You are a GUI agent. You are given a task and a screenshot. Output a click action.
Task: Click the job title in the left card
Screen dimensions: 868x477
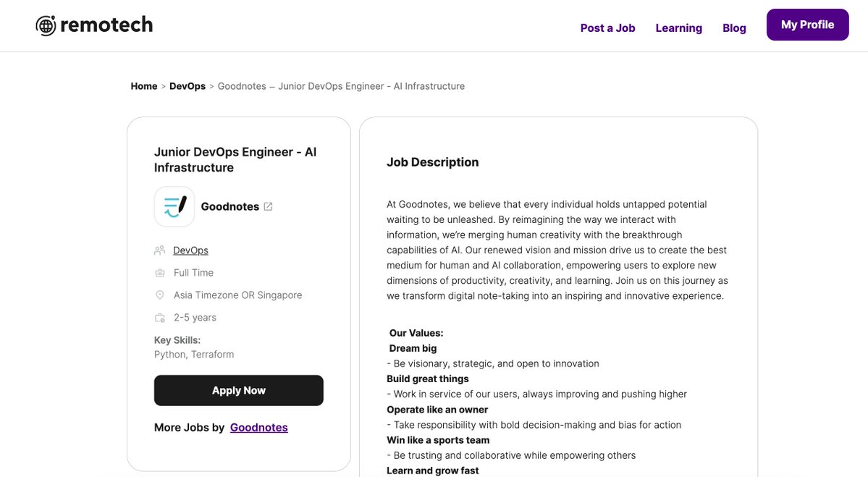(x=235, y=160)
